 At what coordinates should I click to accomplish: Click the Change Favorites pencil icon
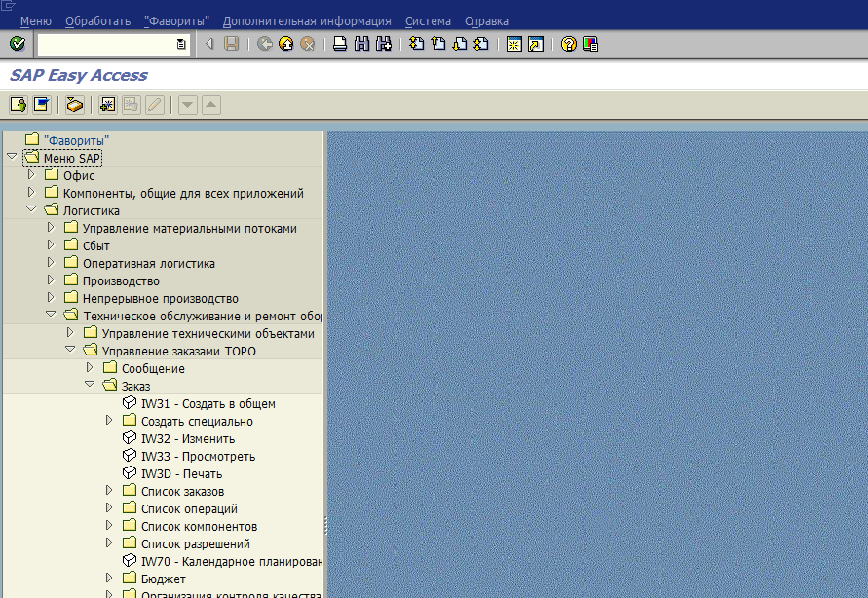(155, 104)
